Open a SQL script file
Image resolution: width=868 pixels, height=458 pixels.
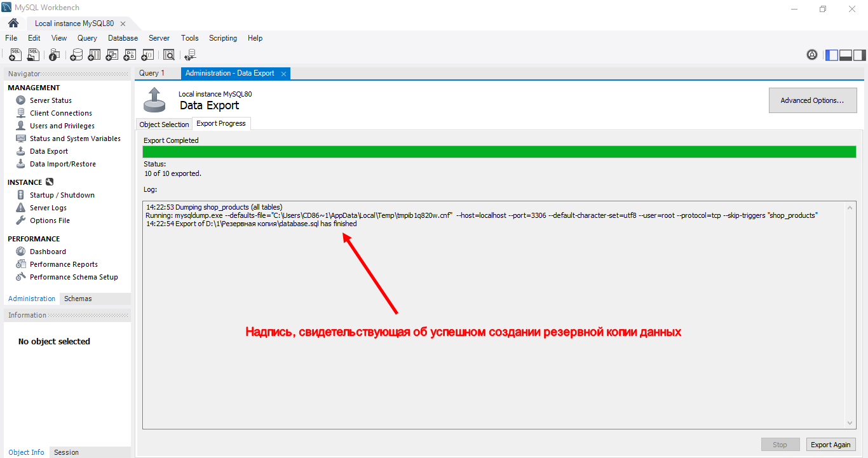click(x=33, y=55)
